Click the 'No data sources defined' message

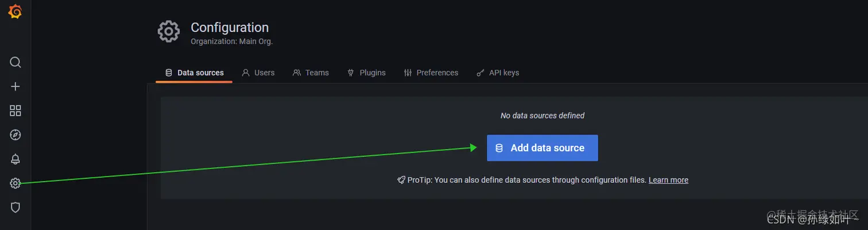[542, 116]
